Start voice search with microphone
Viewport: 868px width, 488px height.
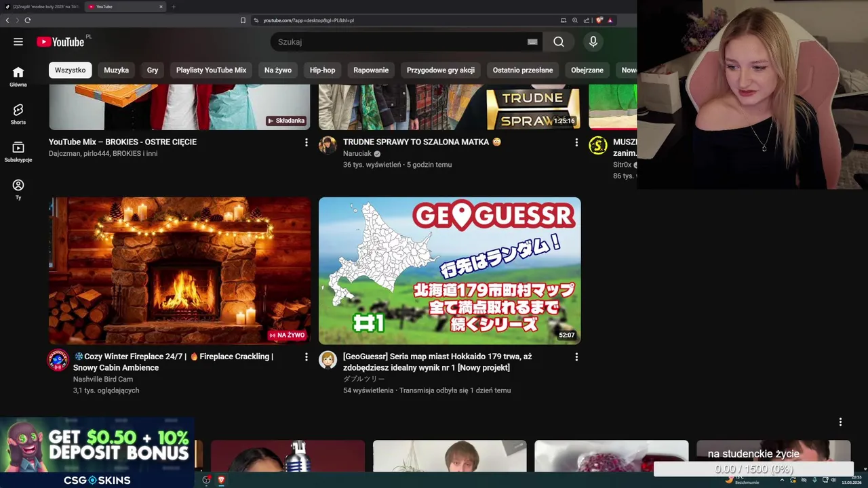click(x=593, y=42)
